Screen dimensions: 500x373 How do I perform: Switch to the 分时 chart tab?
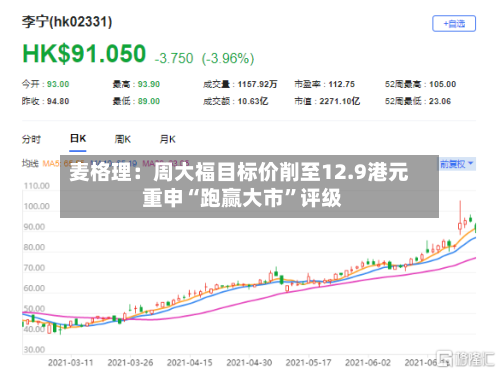(31, 139)
